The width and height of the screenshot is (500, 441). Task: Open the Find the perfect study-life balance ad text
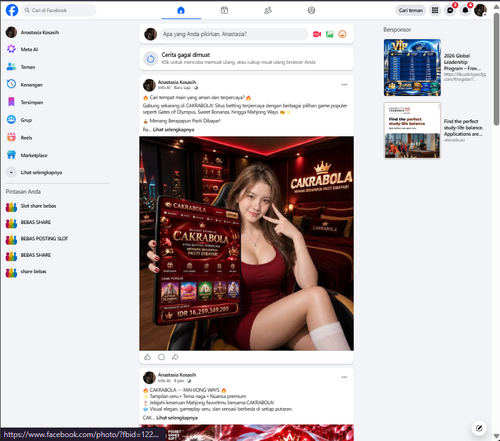coord(463,128)
